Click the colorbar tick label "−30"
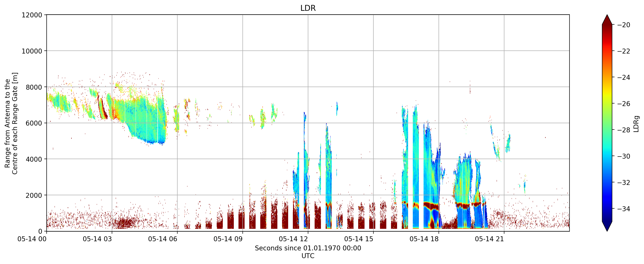Viewport: 644px width, 264px height. pos(623,156)
